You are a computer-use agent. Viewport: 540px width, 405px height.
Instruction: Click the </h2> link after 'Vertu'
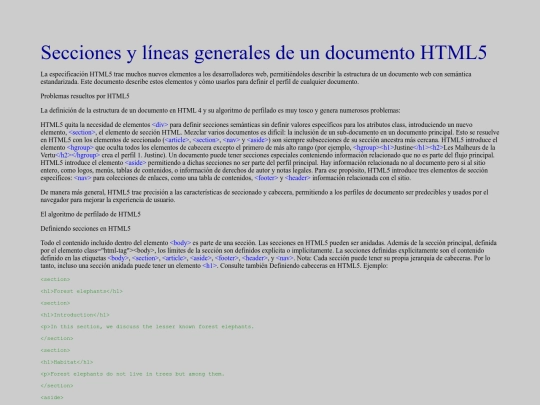click(64, 155)
